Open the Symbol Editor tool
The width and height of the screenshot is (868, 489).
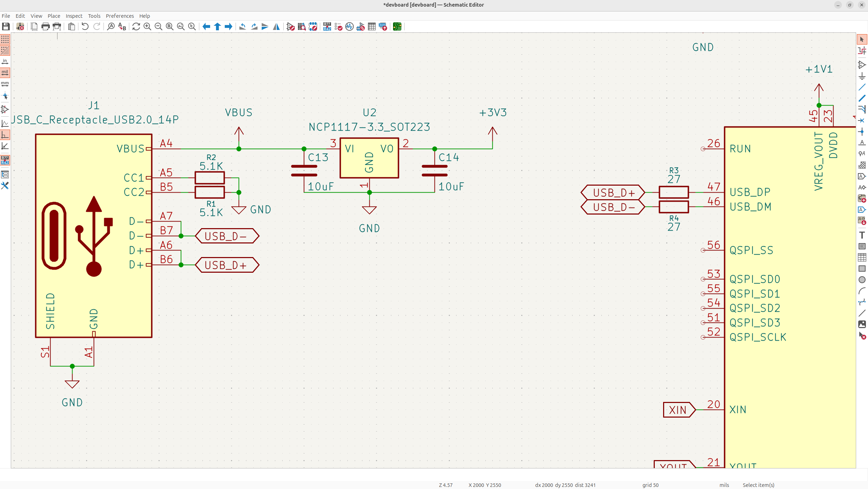291,26
